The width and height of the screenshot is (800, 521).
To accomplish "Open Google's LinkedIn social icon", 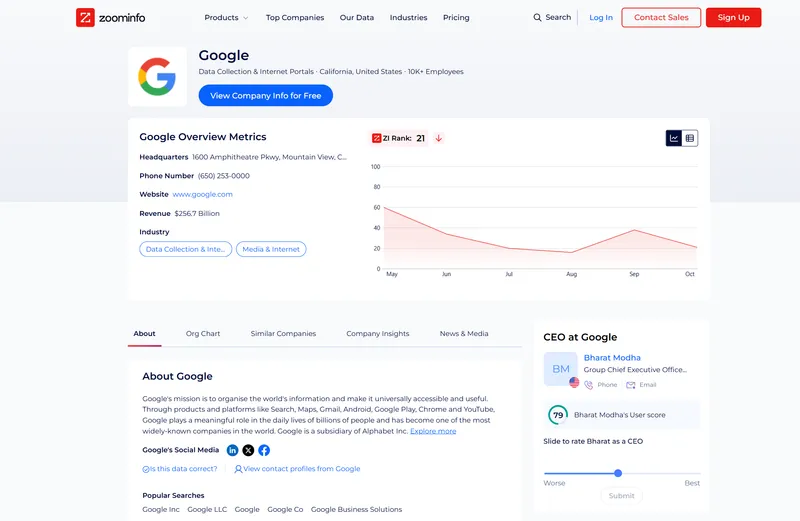I will point(233,450).
